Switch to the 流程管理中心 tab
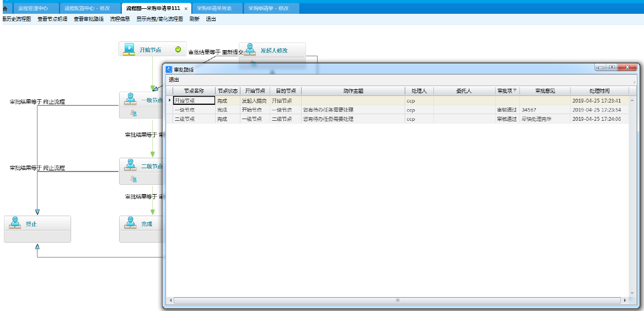Viewport: 644px width, 311px height. 33,9
